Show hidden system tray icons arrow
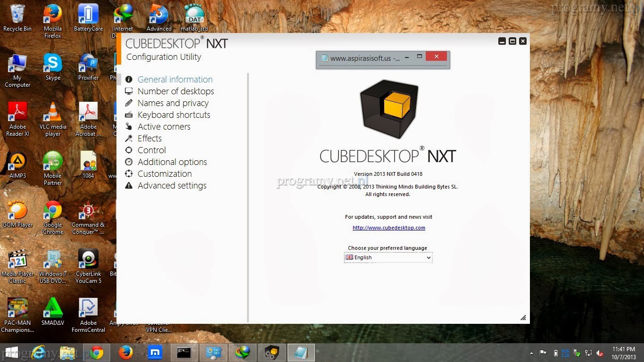This screenshot has height=362, width=644. point(532,353)
